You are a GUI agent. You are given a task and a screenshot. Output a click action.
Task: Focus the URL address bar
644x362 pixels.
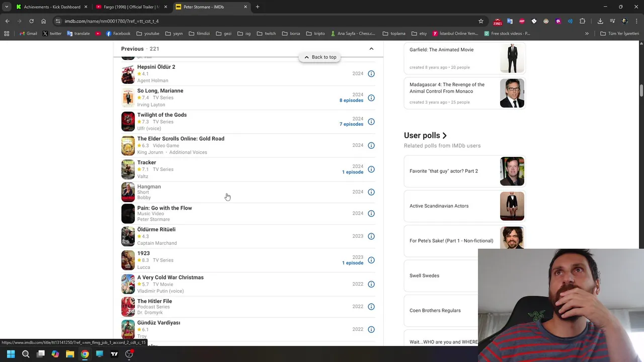coord(267,21)
